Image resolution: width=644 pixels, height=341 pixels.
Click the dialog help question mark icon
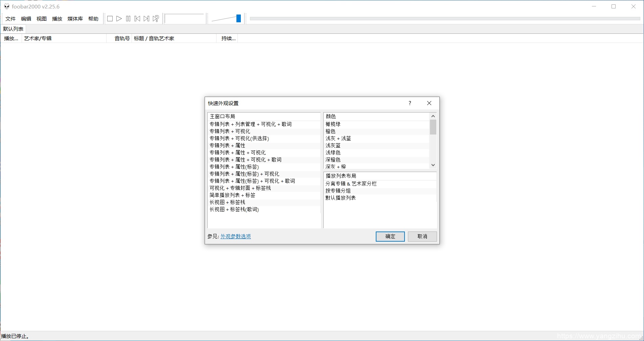pyautogui.click(x=409, y=103)
